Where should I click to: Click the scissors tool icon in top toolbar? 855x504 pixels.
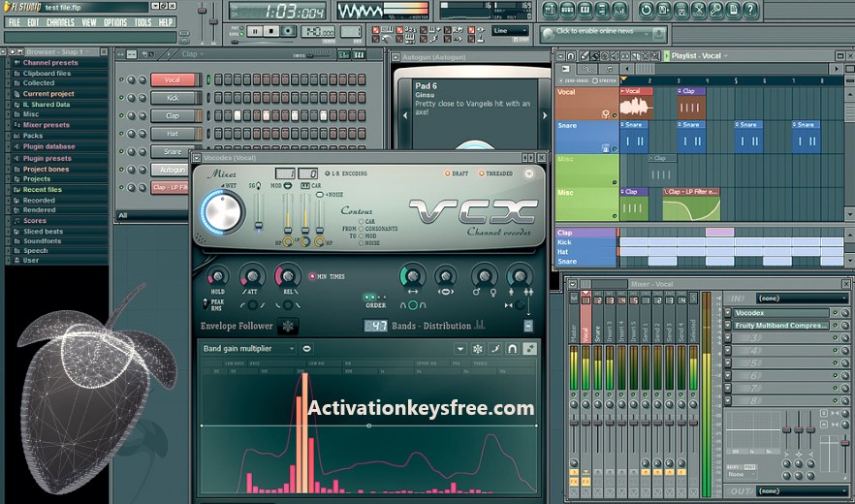pos(699,10)
